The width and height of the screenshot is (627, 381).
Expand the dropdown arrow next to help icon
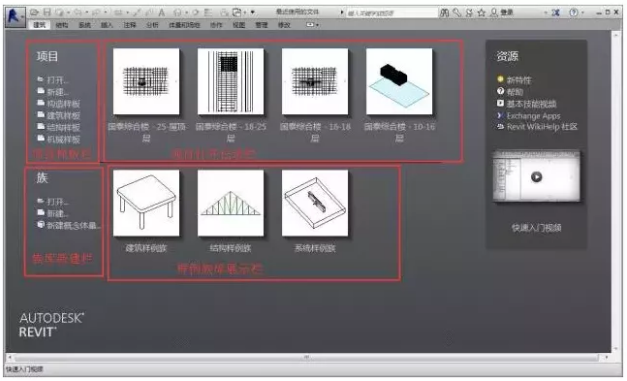(583, 13)
